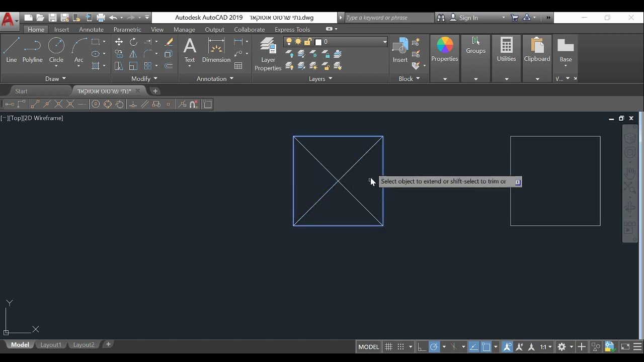The image size is (644, 362).
Task: Expand the Block panel
Action: 409,78
